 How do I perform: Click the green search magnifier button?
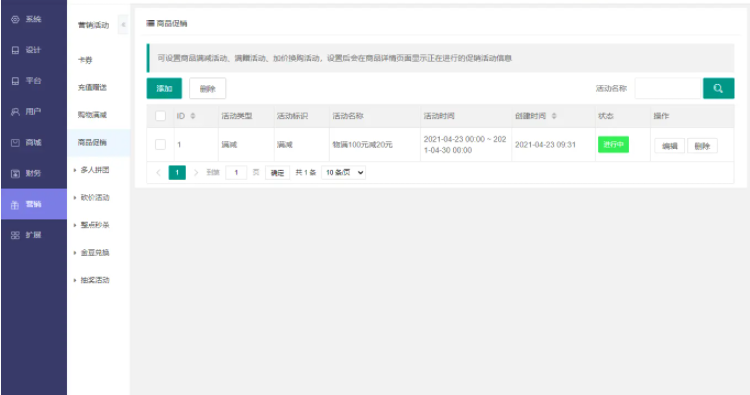718,88
